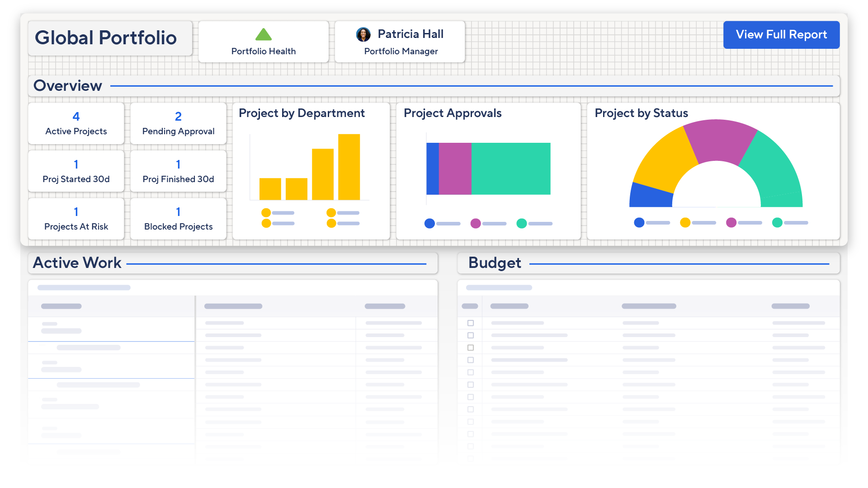Click the View Full Report button
This screenshot has height=488, width=868.
[x=781, y=34]
